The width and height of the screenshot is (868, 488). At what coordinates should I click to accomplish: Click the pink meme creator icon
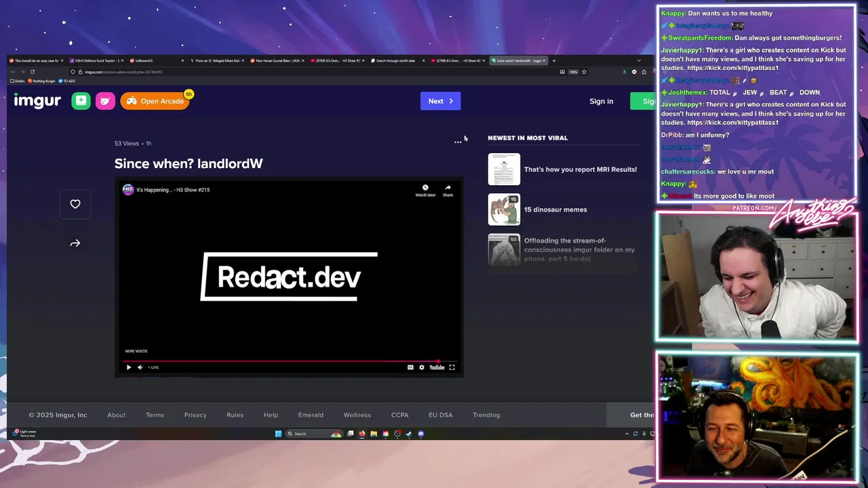105,101
